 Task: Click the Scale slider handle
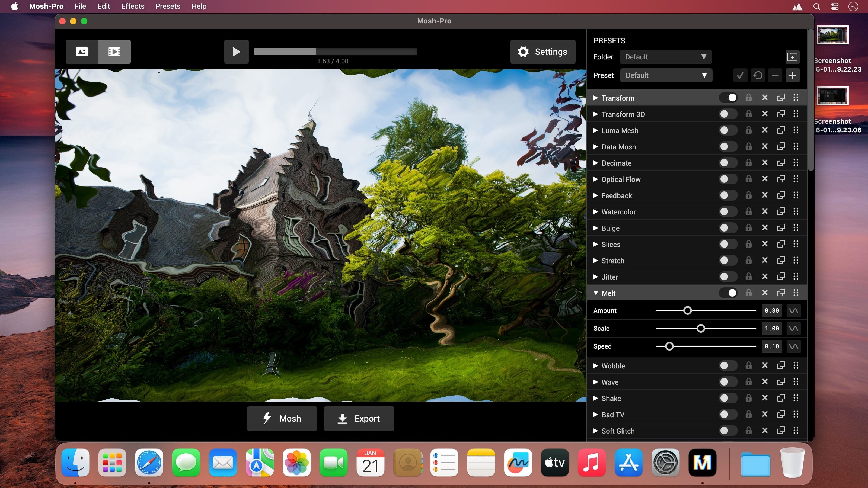(701, 328)
